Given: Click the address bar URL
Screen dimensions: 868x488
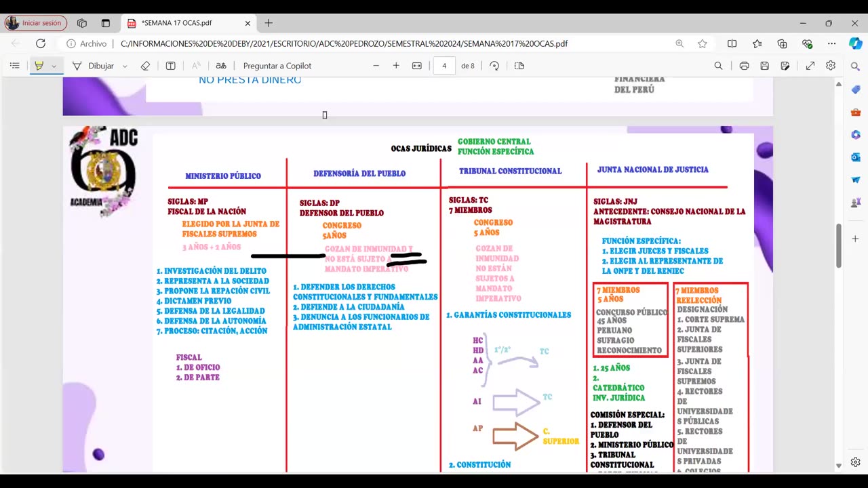Looking at the screenshot, I should click(x=344, y=43).
